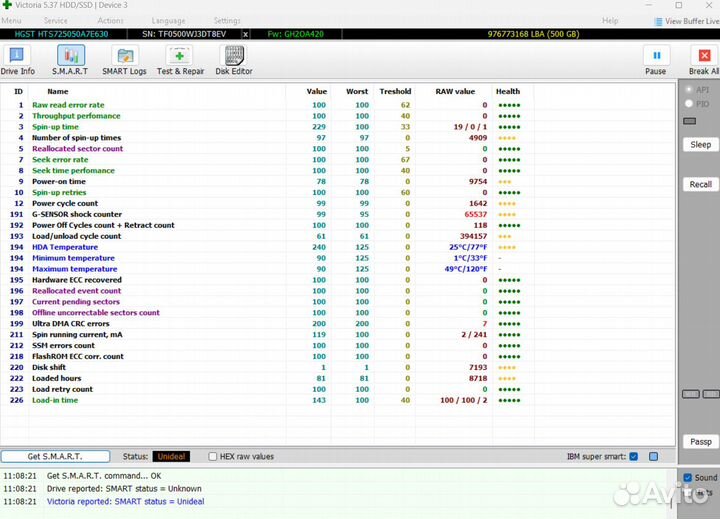Screen dimensions: 720x519
Task: Toggle IBM super smart checkbox
Action: tap(634, 457)
